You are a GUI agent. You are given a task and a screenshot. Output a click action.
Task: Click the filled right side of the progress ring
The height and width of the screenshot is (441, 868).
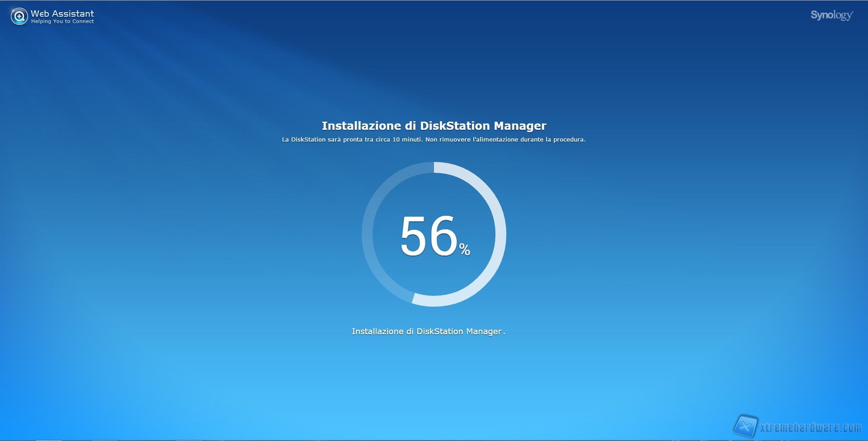pos(500,234)
